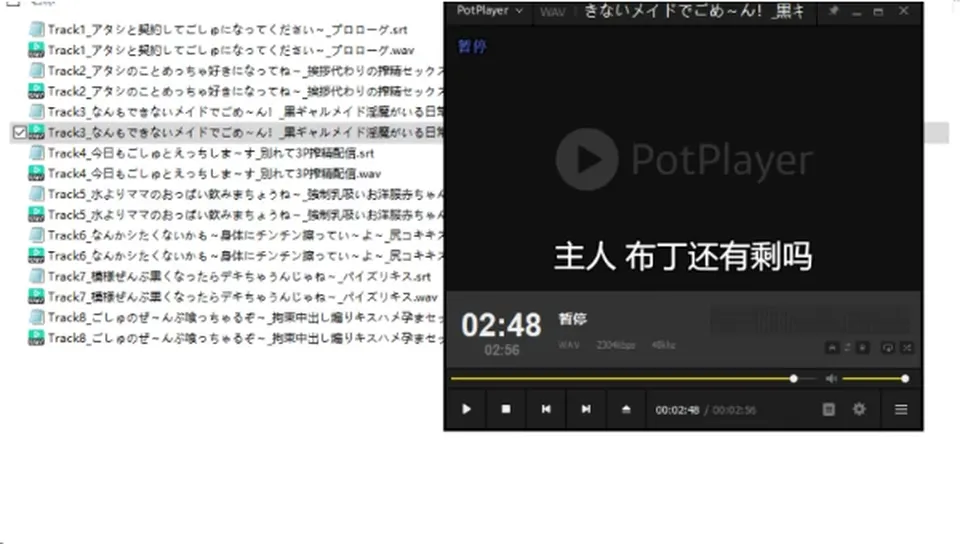The image size is (960, 544).
Task: Click the WAV format label in the title bar
Action: 552,12
